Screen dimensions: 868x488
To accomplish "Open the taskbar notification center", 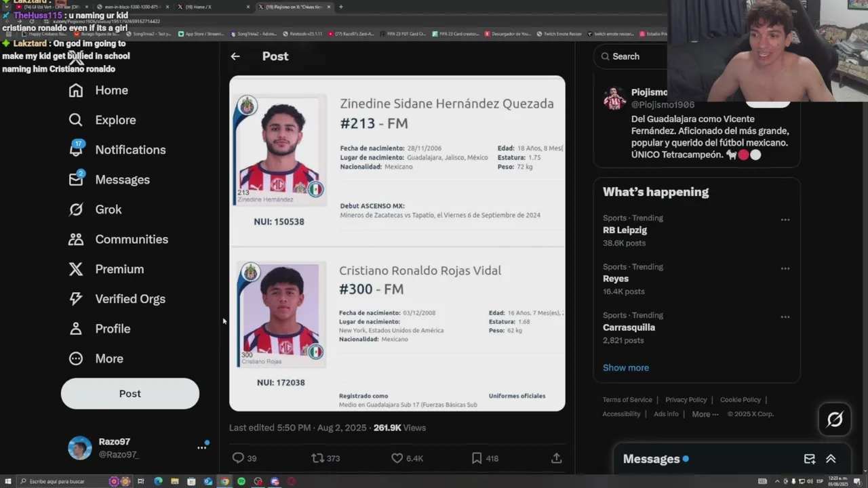I will tap(857, 481).
